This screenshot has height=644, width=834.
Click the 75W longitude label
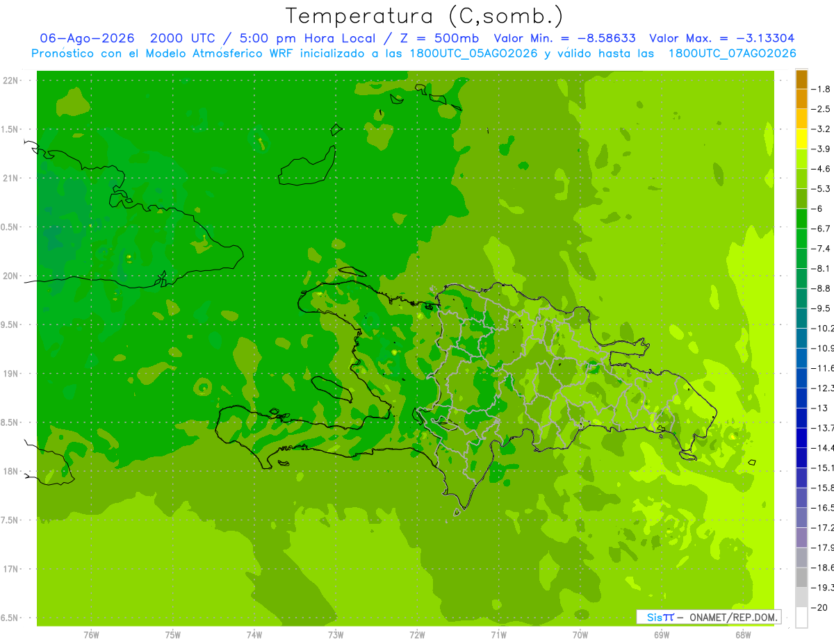point(172,634)
